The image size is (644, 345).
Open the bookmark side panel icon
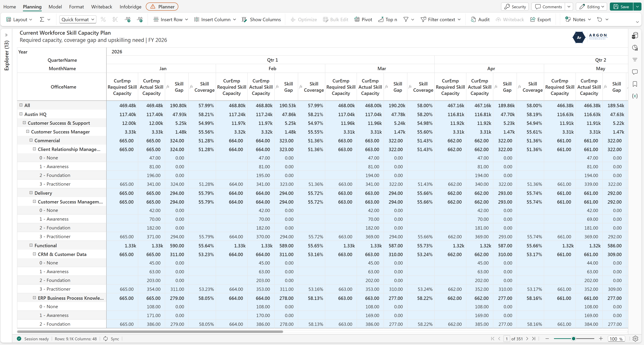(635, 84)
